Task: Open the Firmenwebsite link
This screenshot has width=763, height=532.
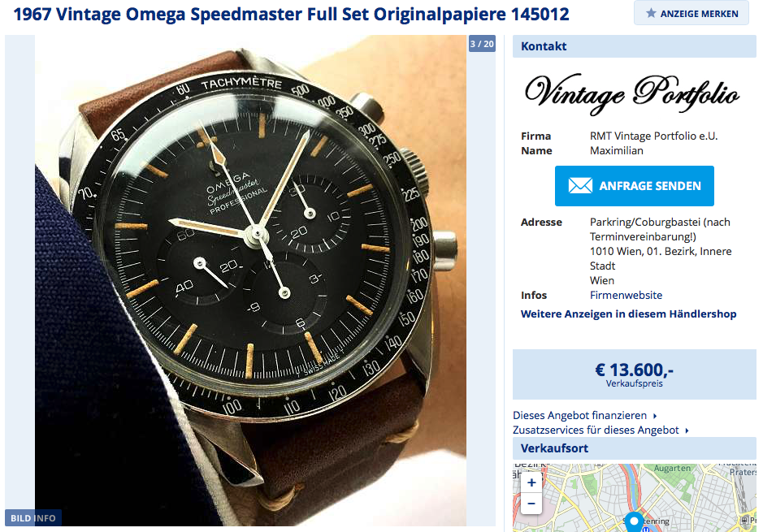Action: pyautogui.click(x=626, y=295)
